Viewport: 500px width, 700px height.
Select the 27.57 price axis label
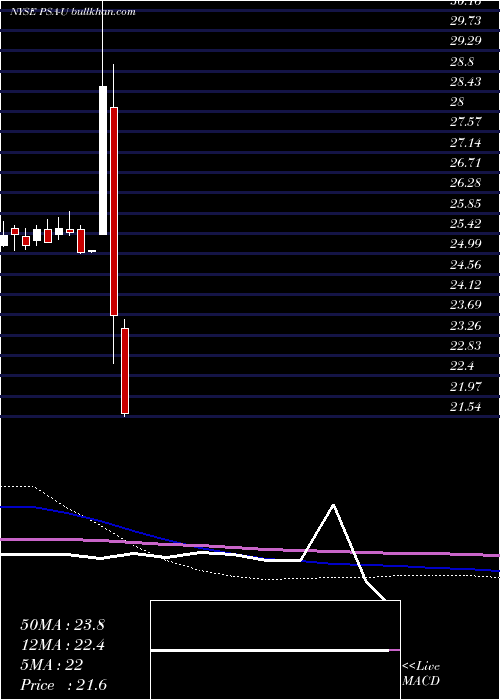[x=465, y=122]
